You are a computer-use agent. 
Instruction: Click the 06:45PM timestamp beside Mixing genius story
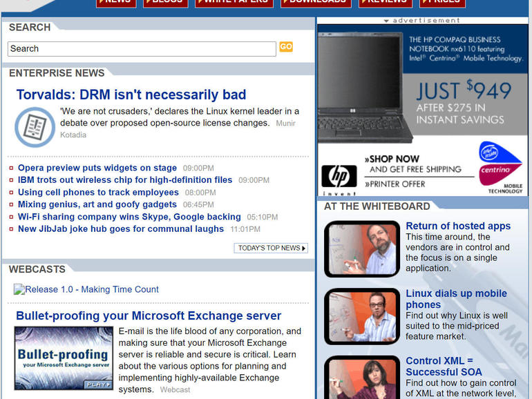coord(198,205)
